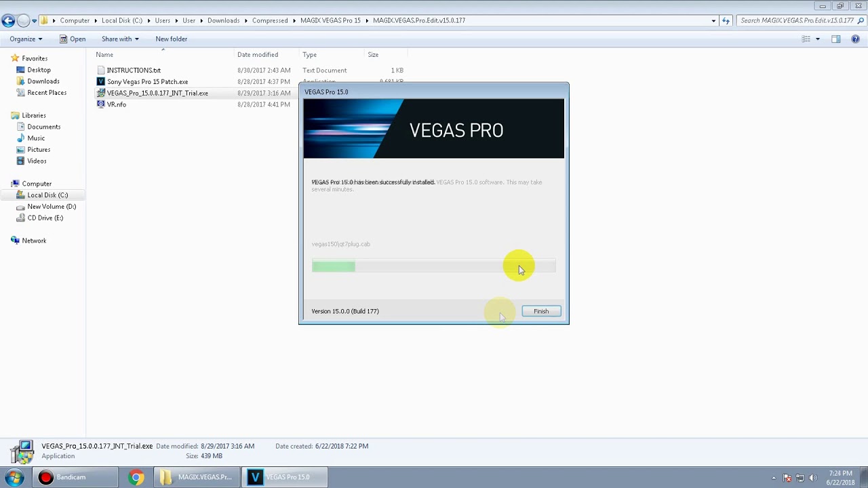868x488 pixels.
Task: Open the Bandicam app from the taskbar
Action: pos(75,476)
